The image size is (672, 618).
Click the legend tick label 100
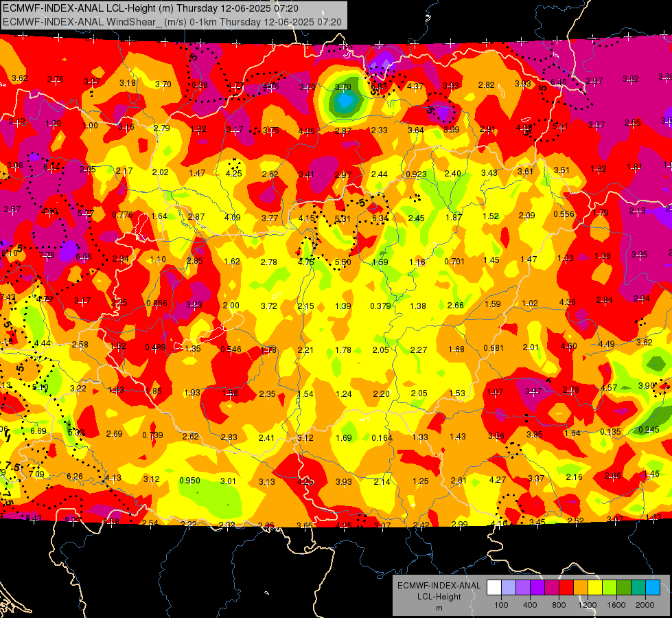[501, 605]
